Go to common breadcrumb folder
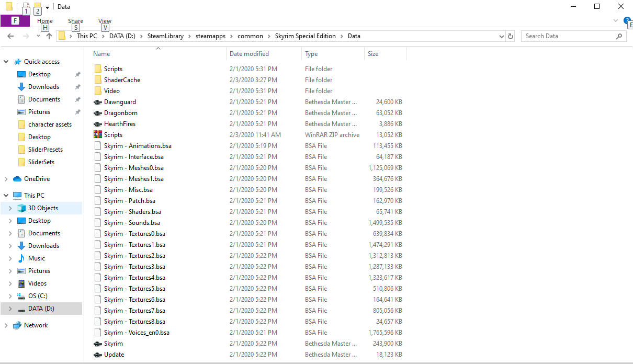This screenshot has height=364, width=633. (250, 36)
